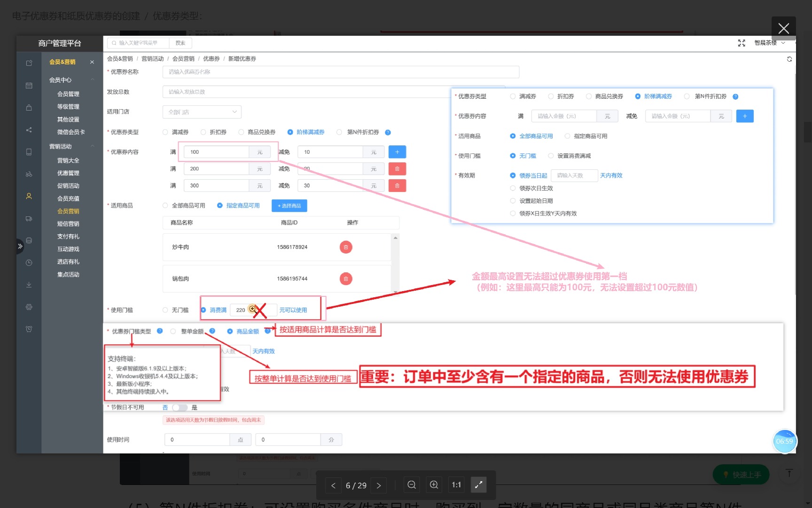Viewport: 812px width, 508px height.
Task: Click the 优惠券 breadcrumb link
Action: 211,59
